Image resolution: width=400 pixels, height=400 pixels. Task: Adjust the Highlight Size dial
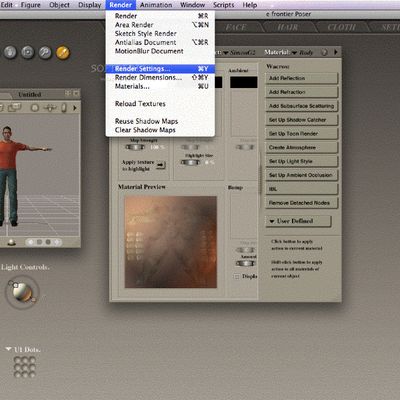pos(190,162)
